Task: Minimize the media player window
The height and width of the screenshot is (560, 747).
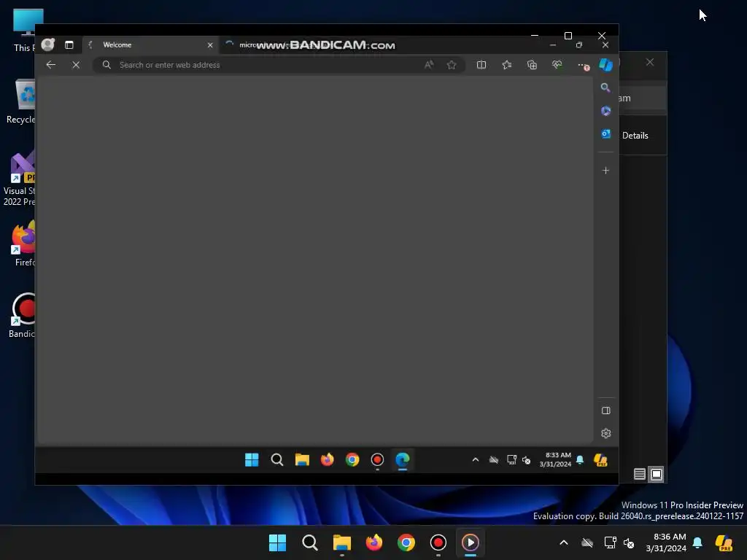Action: point(535,36)
